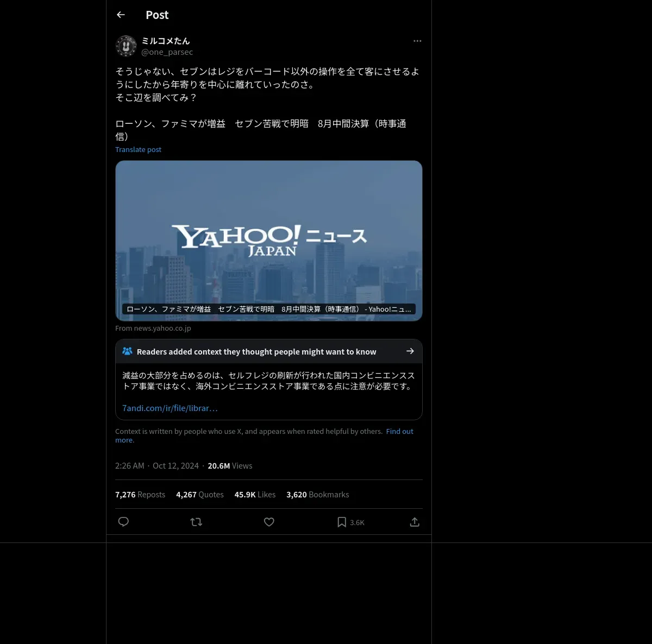Viewport: 652px width, 644px height.
Task: Open the three-dot more options menu
Action: (x=417, y=41)
